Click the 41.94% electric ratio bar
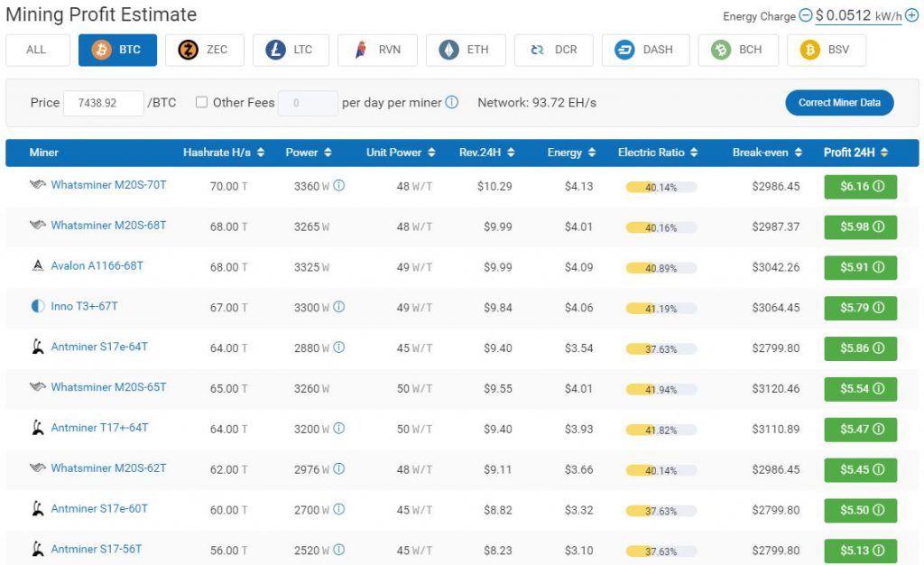Image resolution: width=924 pixels, height=565 pixels. coord(661,390)
